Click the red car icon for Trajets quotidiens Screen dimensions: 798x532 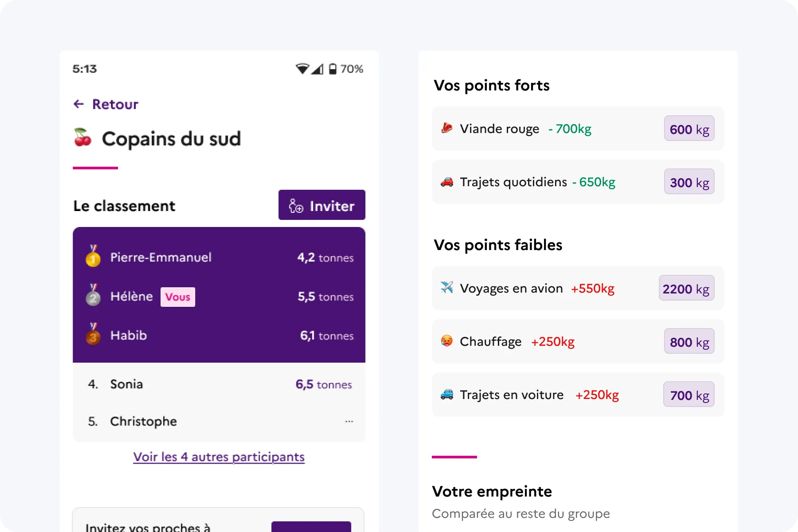pos(447,182)
